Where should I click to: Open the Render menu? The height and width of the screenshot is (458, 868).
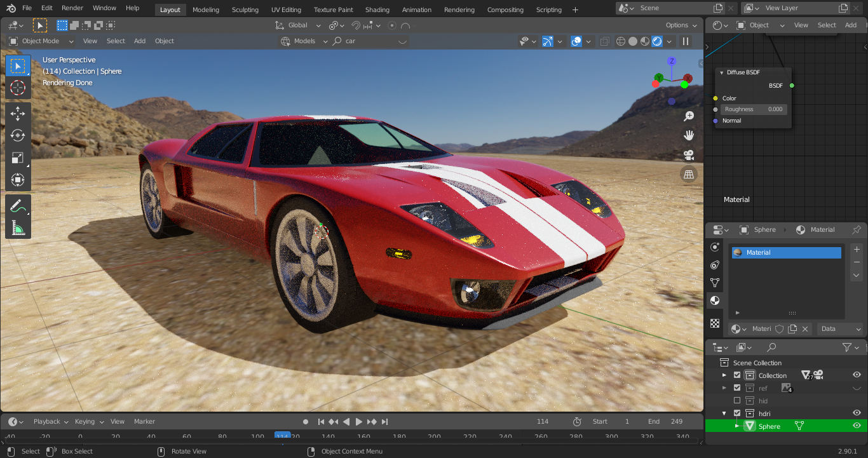(72, 8)
